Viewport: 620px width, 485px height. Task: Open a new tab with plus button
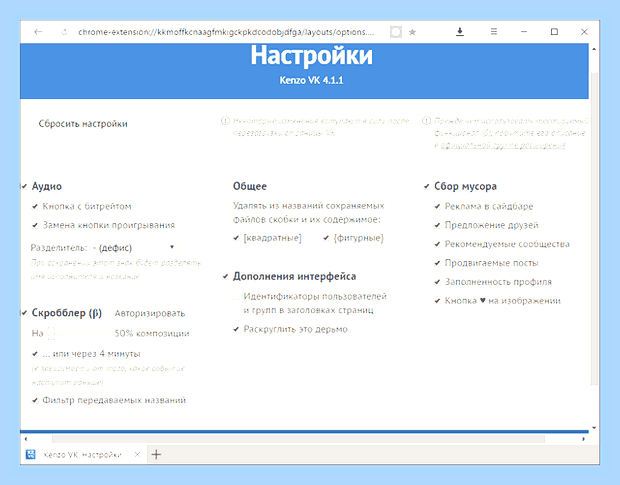pyautogui.click(x=156, y=455)
